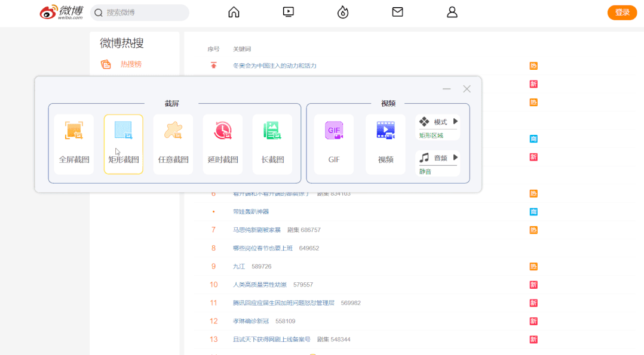644x355 pixels.
Task: Click the 截屏 section label
Action: coord(171,103)
